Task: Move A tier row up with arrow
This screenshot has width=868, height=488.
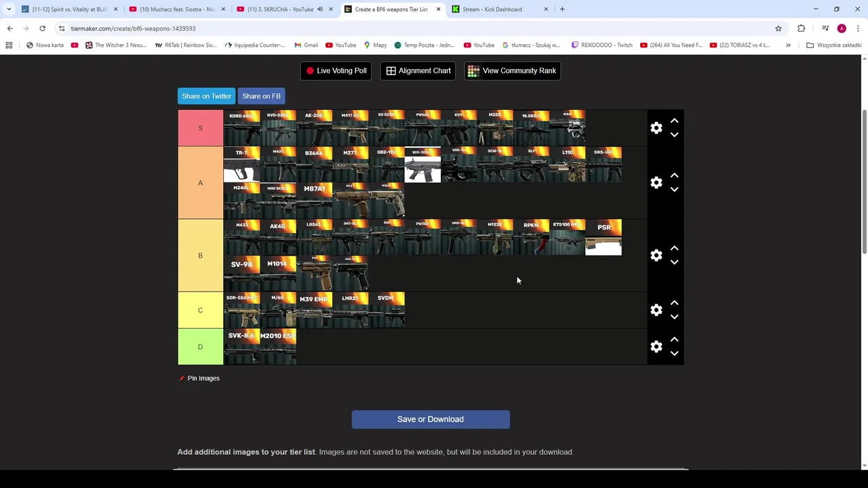Action: pos(674,176)
